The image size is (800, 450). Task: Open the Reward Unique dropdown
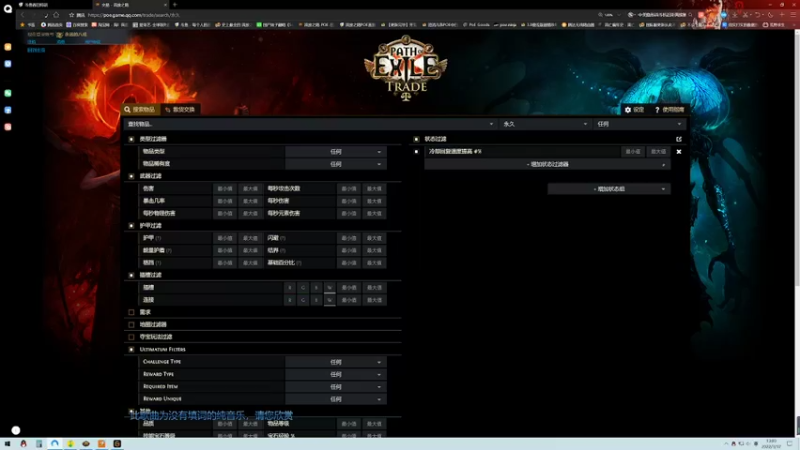(335, 399)
